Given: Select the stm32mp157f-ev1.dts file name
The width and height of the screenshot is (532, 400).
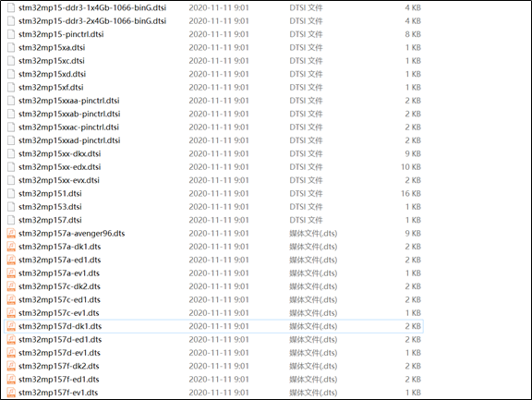Looking at the screenshot, I should tap(58, 393).
